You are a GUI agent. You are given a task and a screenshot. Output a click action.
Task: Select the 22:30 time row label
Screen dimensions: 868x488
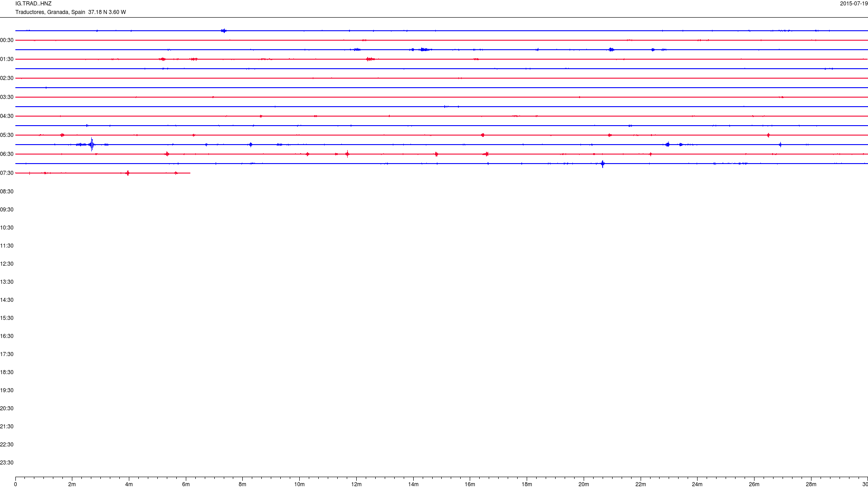7,445
